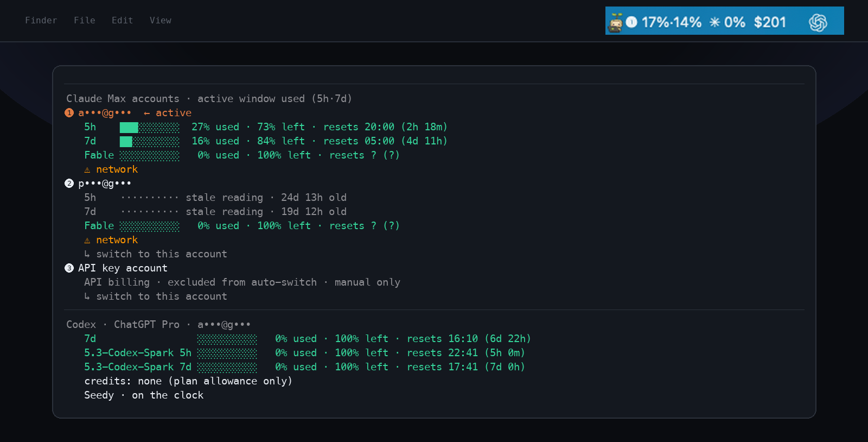Open the View menu

click(161, 20)
